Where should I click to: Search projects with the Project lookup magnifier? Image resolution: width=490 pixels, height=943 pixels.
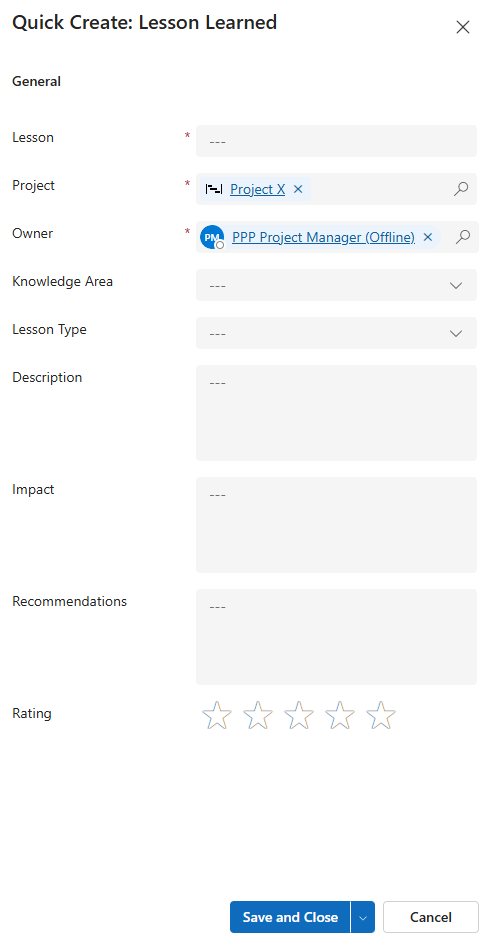pos(461,189)
